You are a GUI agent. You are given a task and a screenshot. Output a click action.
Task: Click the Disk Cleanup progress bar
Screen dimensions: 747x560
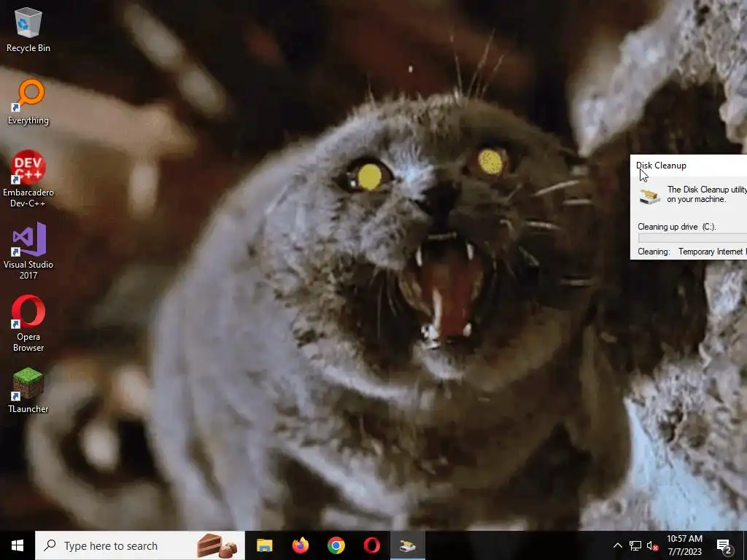pos(692,238)
